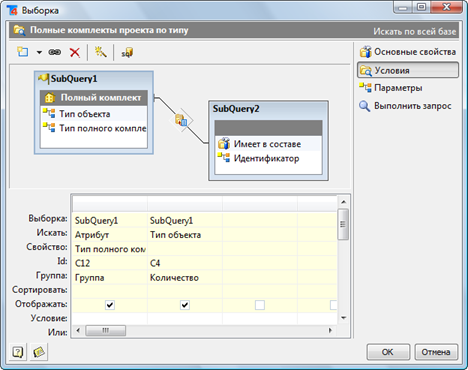Click the Основные свойства icon
Viewport: 468px width, 370px height.
coord(366,52)
